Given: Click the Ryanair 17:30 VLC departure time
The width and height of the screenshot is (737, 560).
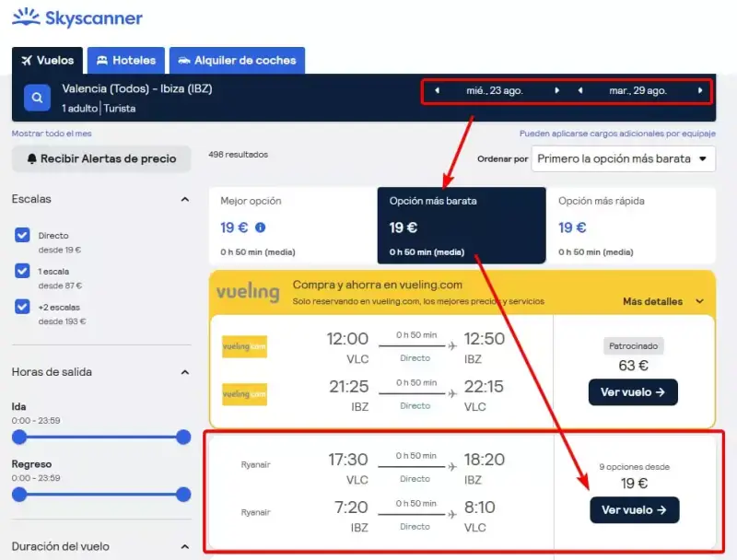Looking at the screenshot, I should point(348,459).
